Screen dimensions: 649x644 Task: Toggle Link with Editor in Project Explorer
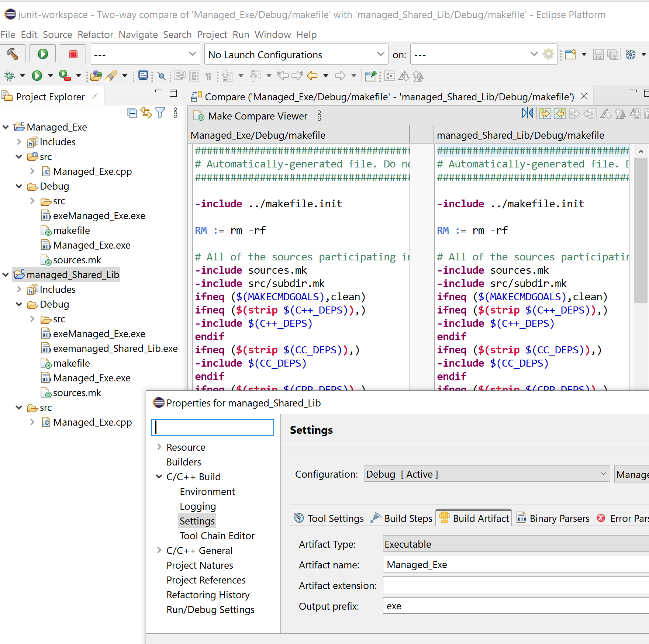click(x=146, y=113)
